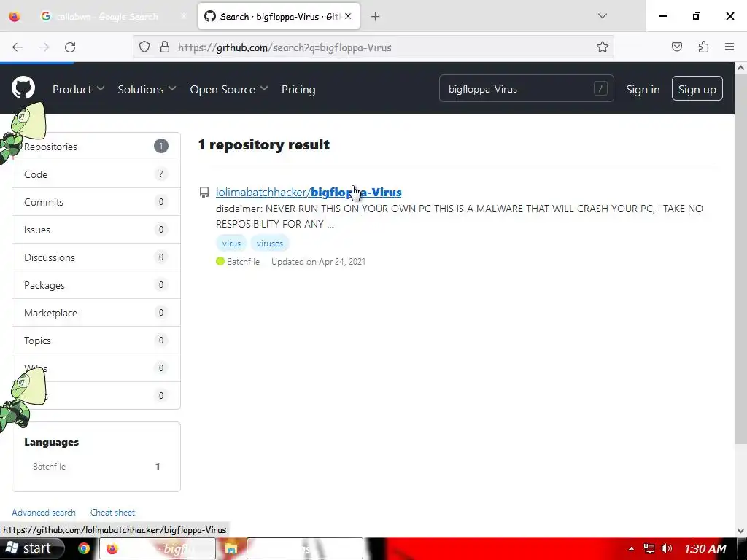
Task: Open the Save to Pocket icon
Action: [x=676, y=47]
